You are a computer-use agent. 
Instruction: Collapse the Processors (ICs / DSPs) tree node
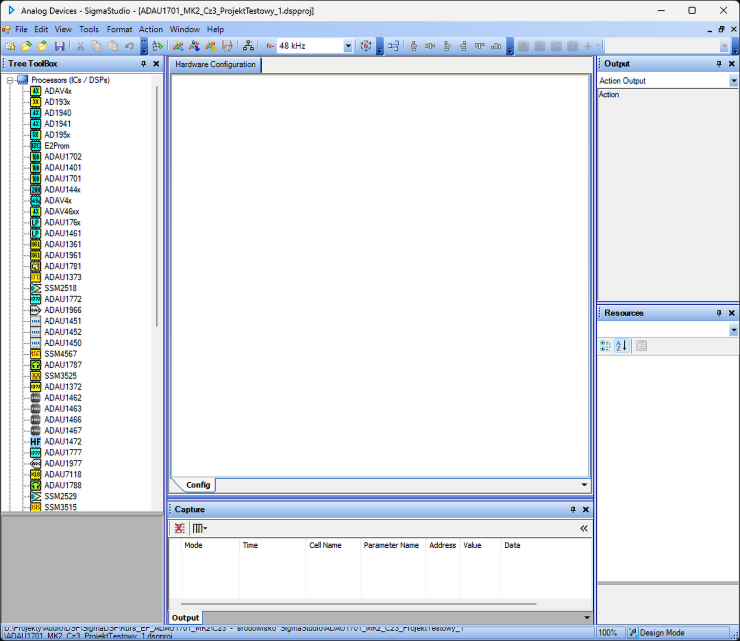9,80
